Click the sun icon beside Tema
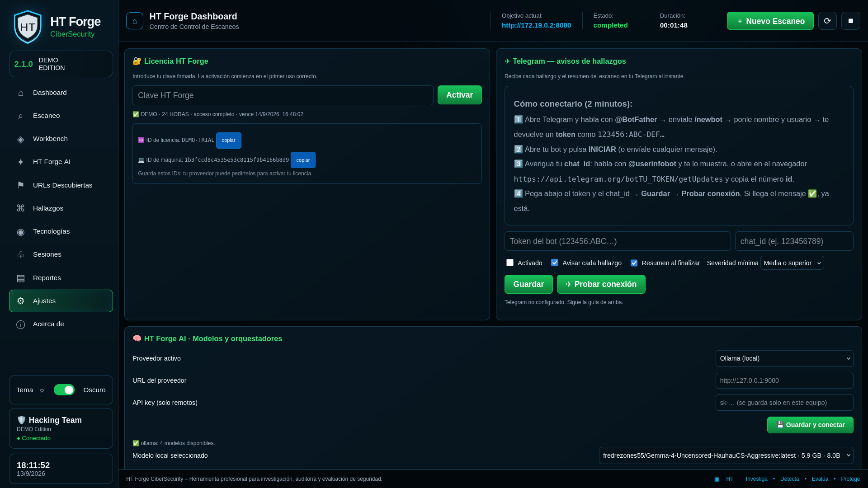868x488 pixels. coord(42,390)
